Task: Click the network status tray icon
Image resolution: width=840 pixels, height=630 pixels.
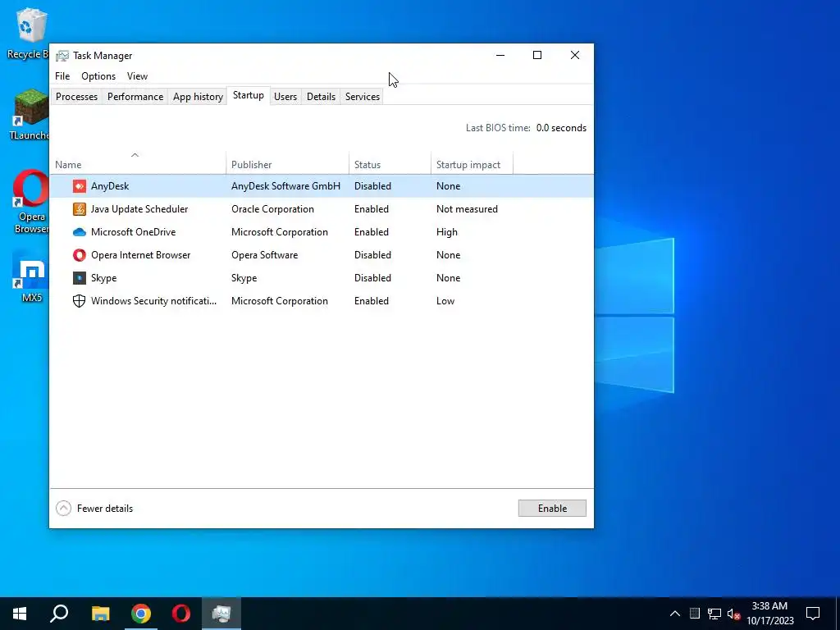Action: click(714, 614)
